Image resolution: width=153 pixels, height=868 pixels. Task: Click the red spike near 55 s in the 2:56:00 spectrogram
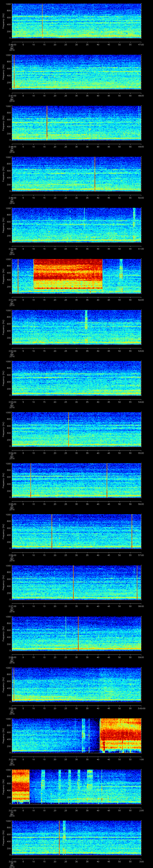(x=132, y=531)
